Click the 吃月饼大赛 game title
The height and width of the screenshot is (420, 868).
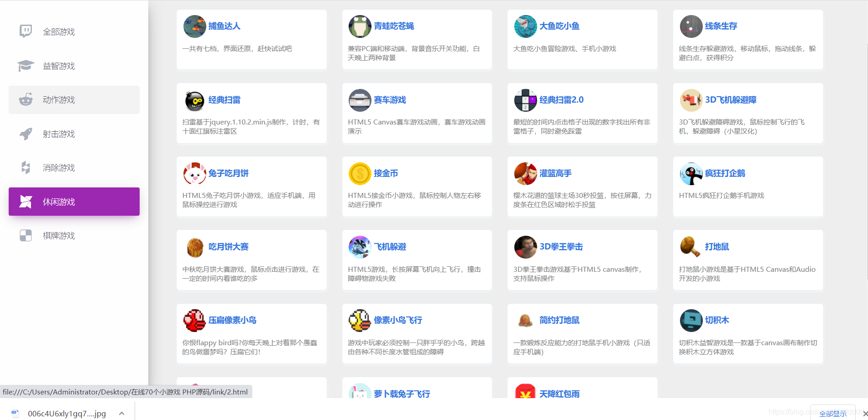pos(229,247)
